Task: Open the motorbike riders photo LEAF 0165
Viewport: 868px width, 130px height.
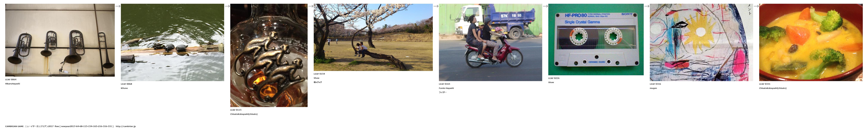Action: [490, 42]
